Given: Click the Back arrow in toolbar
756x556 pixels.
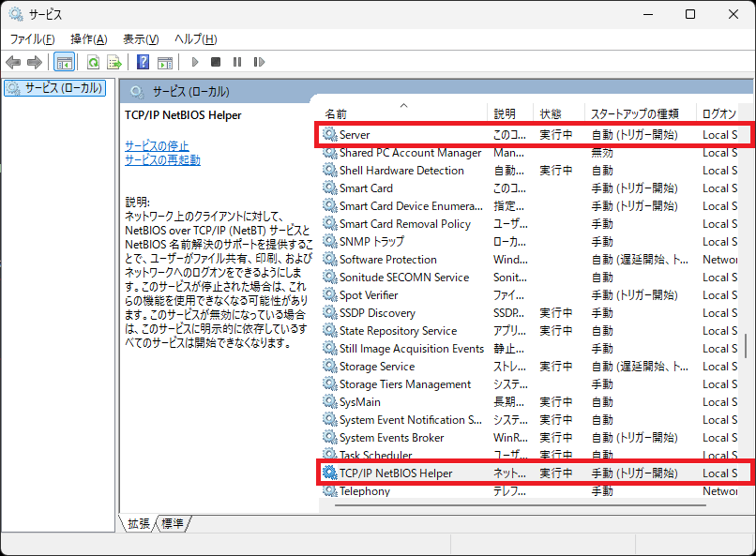Looking at the screenshot, I should (x=13, y=63).
